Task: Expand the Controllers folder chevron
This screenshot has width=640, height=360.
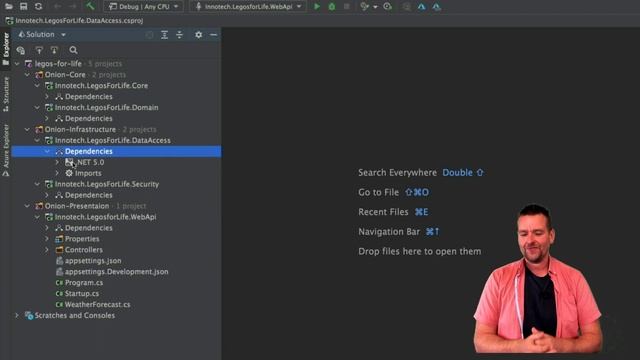Action: pyautogui.click(x=47, y=250)
